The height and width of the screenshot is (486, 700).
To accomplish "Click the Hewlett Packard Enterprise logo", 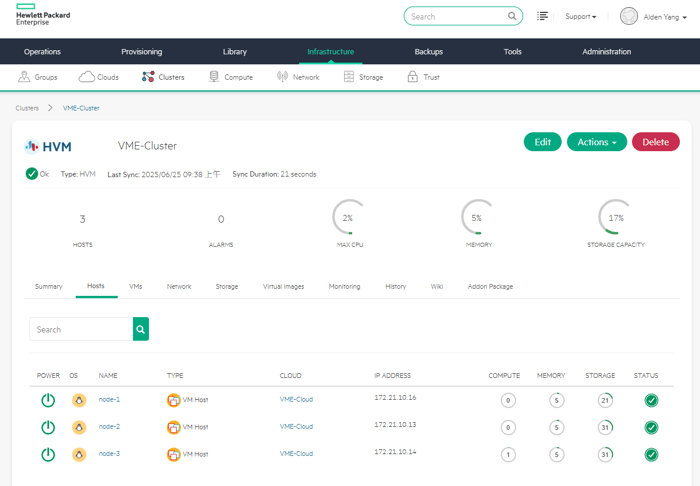I will [x=43, y=15].
